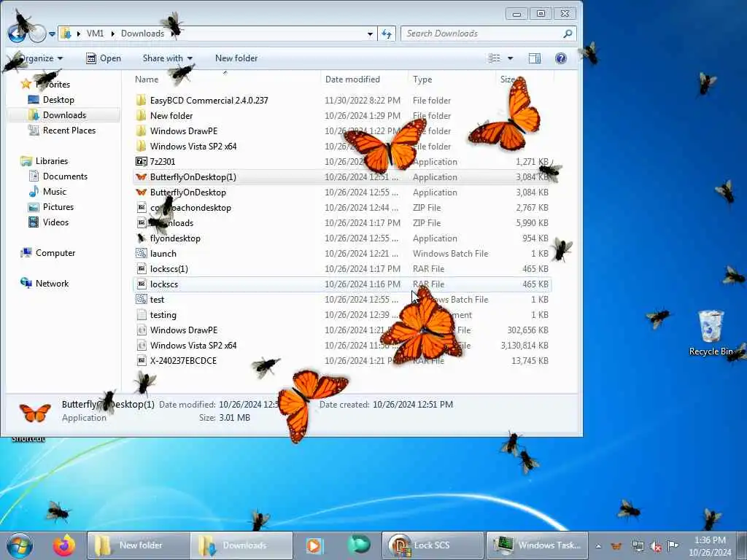Open the Organize dropdown menu

[39, 58]
